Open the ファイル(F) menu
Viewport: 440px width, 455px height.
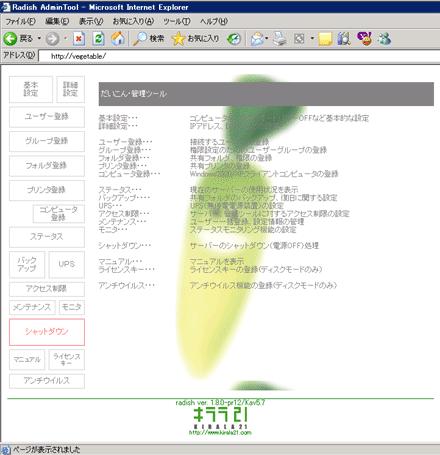pyautogui.click(x=20, y=22)
